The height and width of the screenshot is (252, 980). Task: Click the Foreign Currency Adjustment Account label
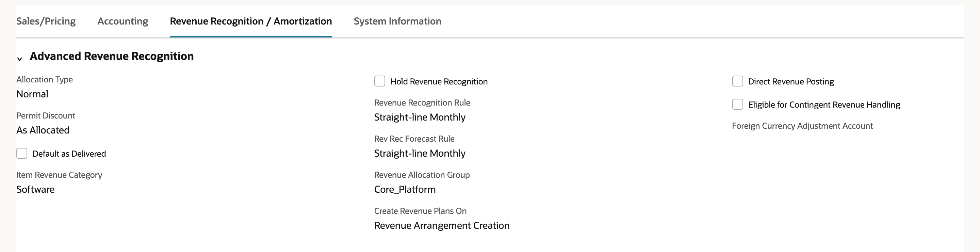[x=802, y=126]
